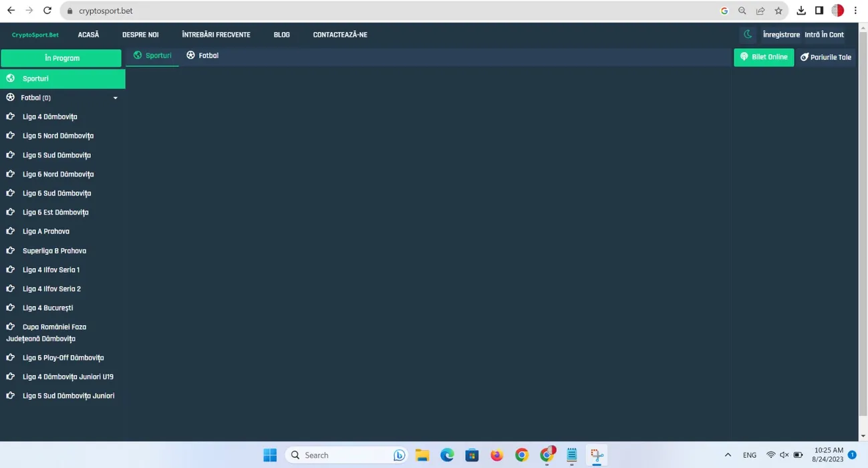This screenshot has height=468, width=868.
Task: Switch to the Sporturi tab
Action: [x=152, y=55]
